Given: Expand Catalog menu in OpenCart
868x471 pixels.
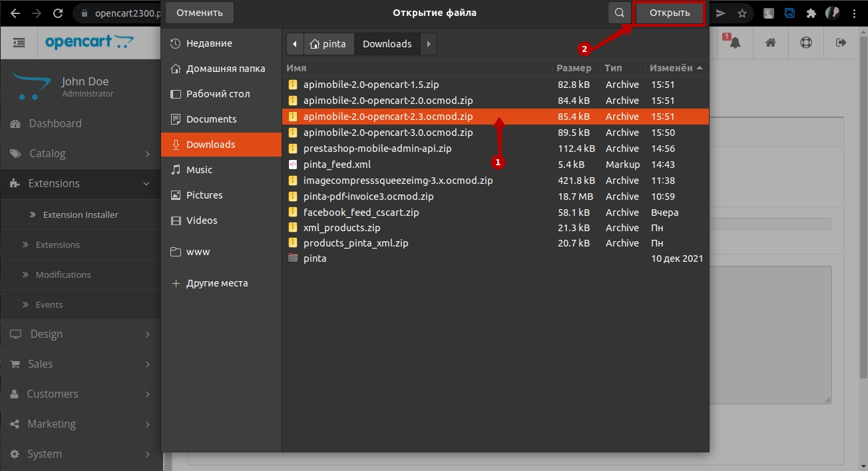Looking at the screenshot, I should (80, 153).
